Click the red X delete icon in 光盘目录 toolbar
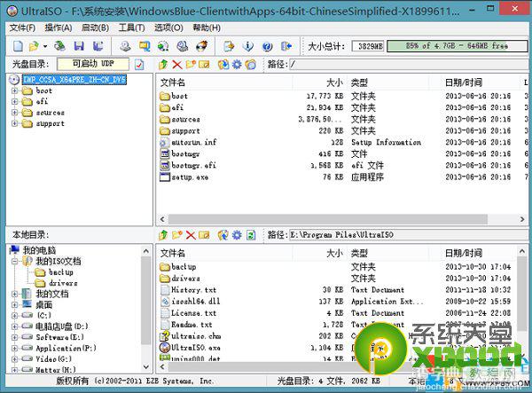The height and width of the screenshot is (393, 532). (x=176, y=64)
